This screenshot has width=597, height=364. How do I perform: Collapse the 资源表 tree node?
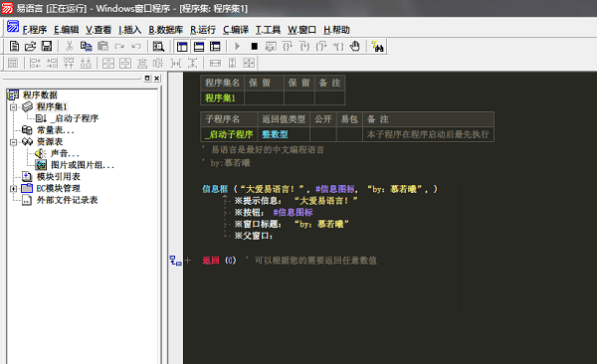coord(13,142)
